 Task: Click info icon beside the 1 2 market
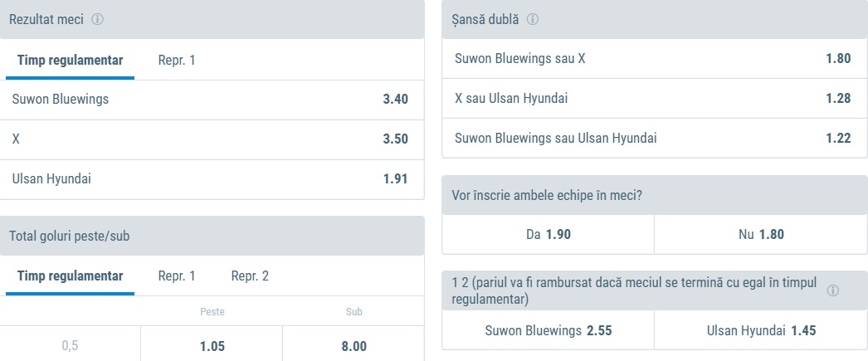tap(832, 291)
